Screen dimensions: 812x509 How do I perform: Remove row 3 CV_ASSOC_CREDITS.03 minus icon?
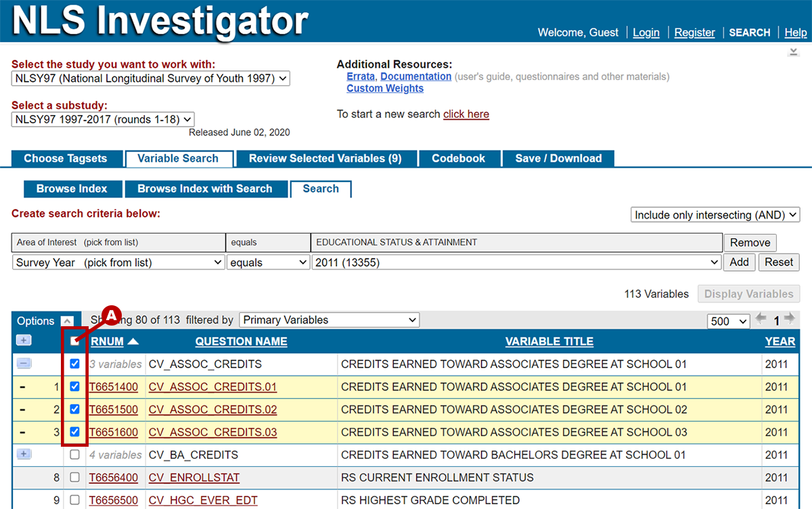22,432
